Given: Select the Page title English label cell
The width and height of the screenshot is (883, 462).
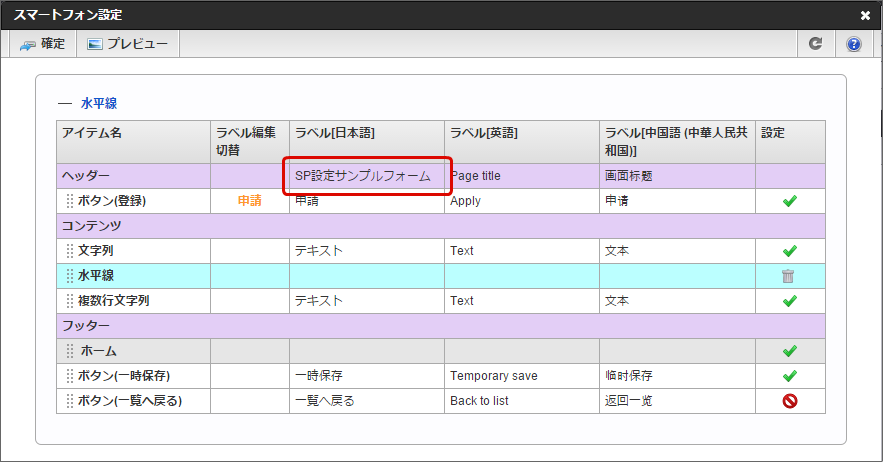Looking at the screenshot, I should tap(475, 176).
